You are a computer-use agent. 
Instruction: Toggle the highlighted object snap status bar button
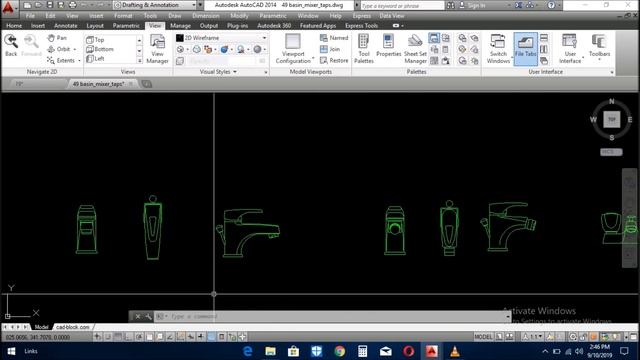(211, 337)
